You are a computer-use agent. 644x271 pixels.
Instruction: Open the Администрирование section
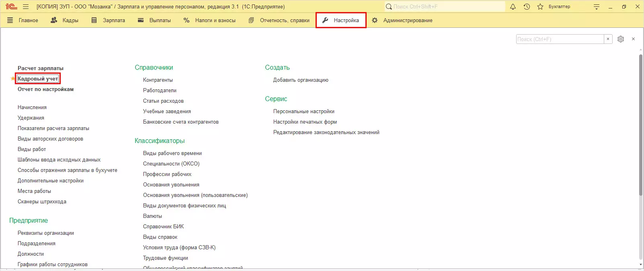pyautogui.click(x=402, y=20)
